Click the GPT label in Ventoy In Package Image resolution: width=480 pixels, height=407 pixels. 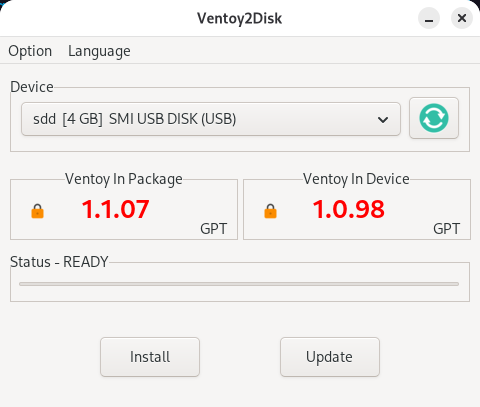[x=214, y=229]
